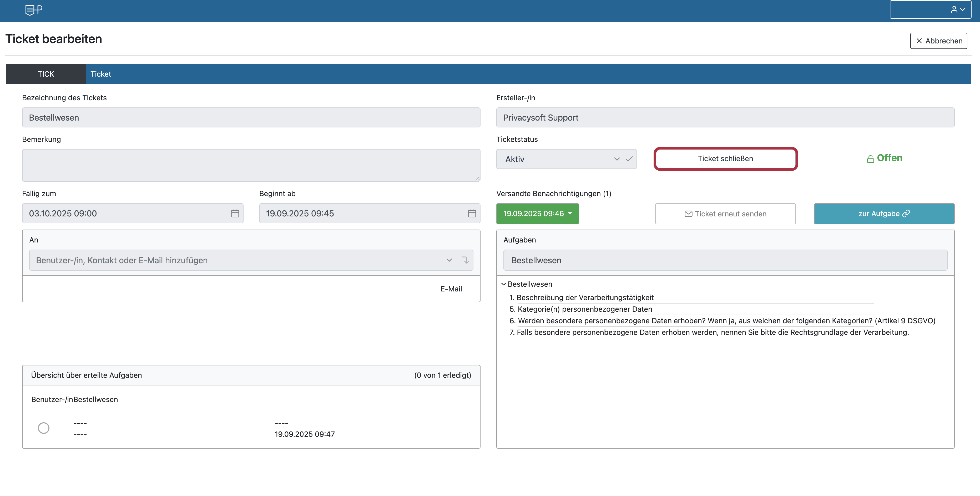Confirm ticket status with checkmark icon
Image resolution: width=980 pixels, height=496 pixels.
[629, 159]
